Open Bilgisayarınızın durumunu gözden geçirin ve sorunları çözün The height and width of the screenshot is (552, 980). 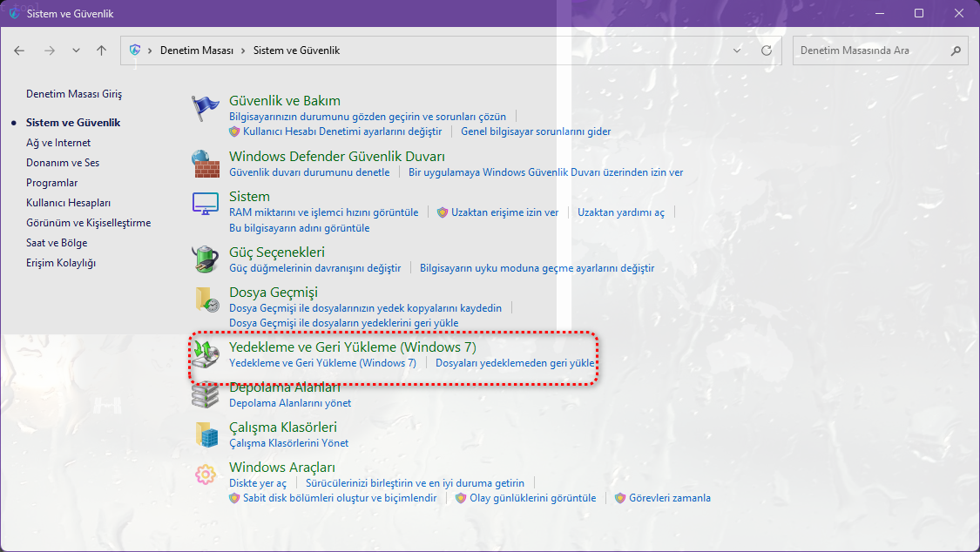pos(368,117)
